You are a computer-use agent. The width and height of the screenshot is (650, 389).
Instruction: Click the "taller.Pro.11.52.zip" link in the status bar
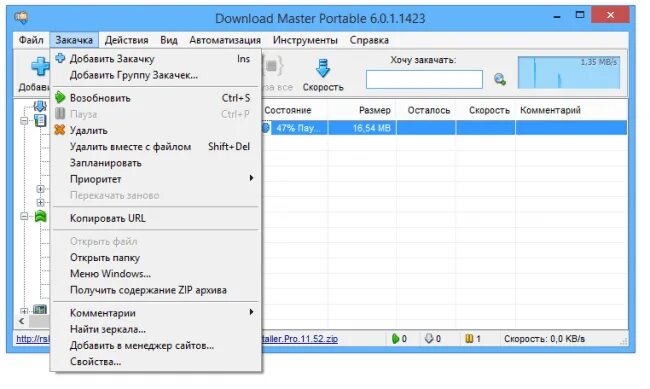coord(300,339)
